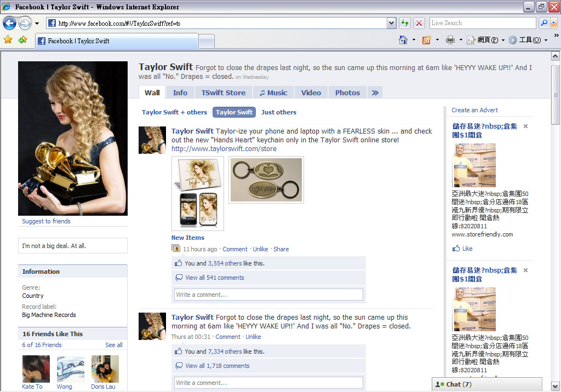Click Comment on the 11 hours ago post
The width and height of the screenshot is (561, 392).
coord(234,249)
